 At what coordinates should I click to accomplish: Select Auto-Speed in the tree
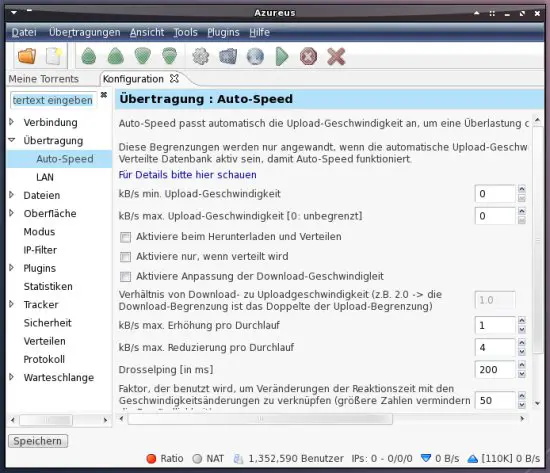click(65, 159)
